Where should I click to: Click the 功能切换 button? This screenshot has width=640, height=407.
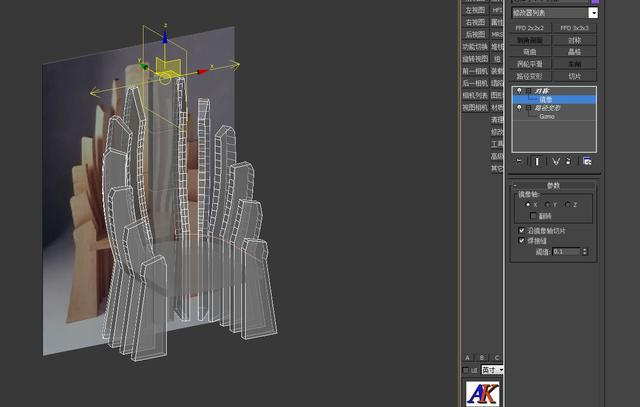(x=475, y=47)
